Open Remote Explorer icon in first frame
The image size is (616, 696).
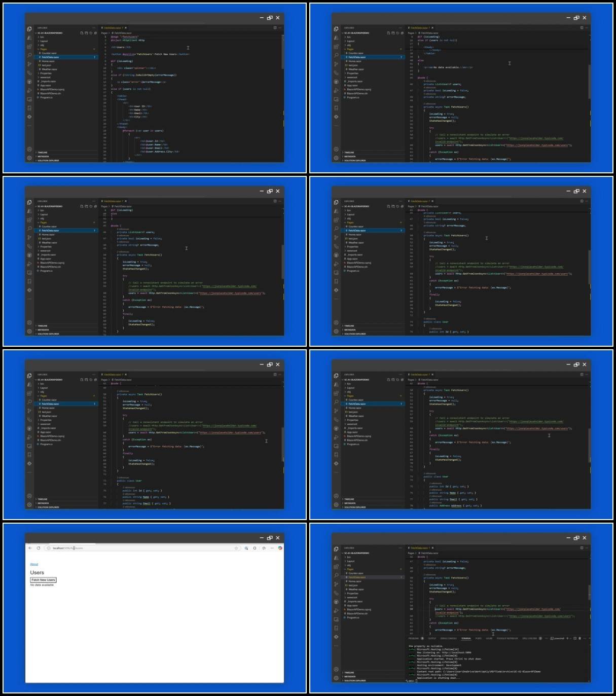(x=29, y=99)
